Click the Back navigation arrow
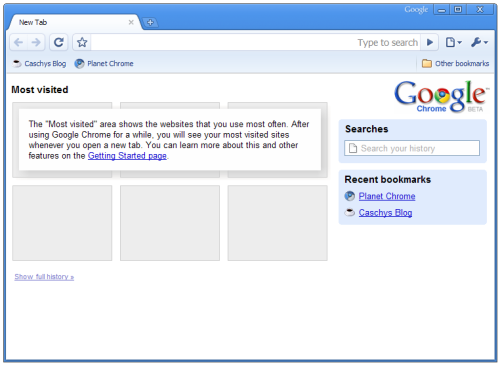The height and width of the screenshot is (365, 500). pos(19,42)
